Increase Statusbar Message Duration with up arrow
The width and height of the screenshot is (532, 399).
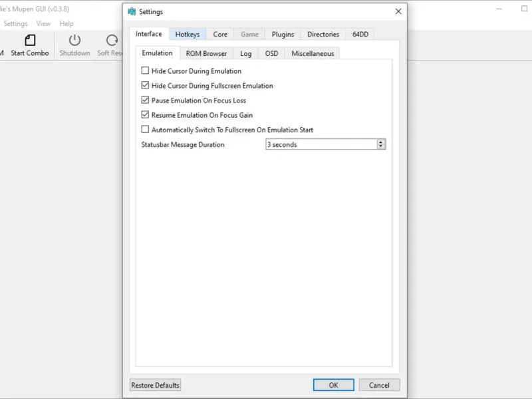[380, 142]
